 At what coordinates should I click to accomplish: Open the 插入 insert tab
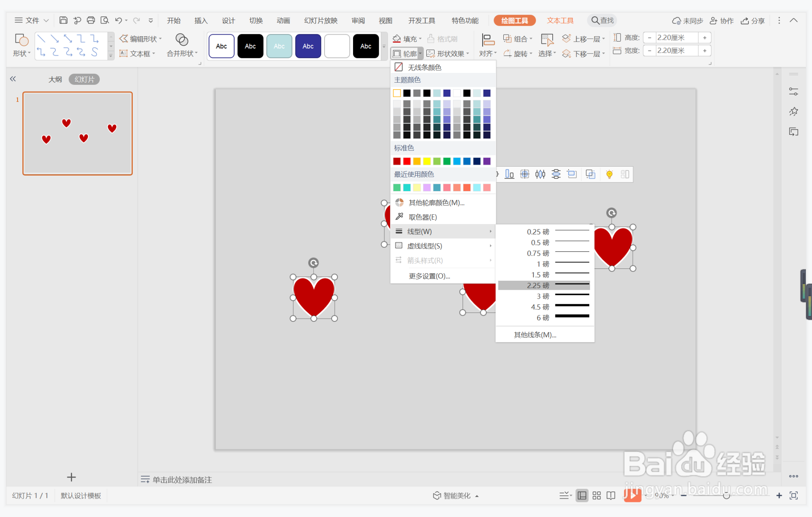(x=201, y=20)
